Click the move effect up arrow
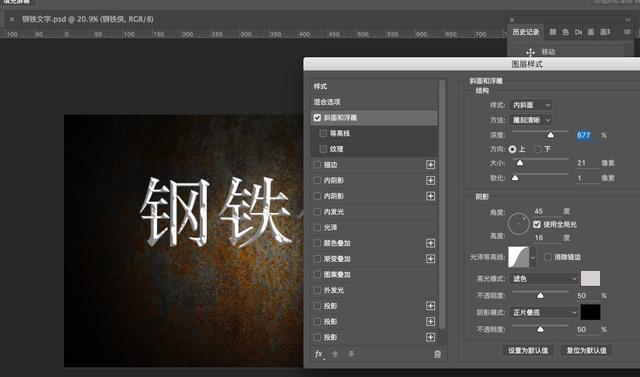The image size is (640, 377). pos(335,354)
